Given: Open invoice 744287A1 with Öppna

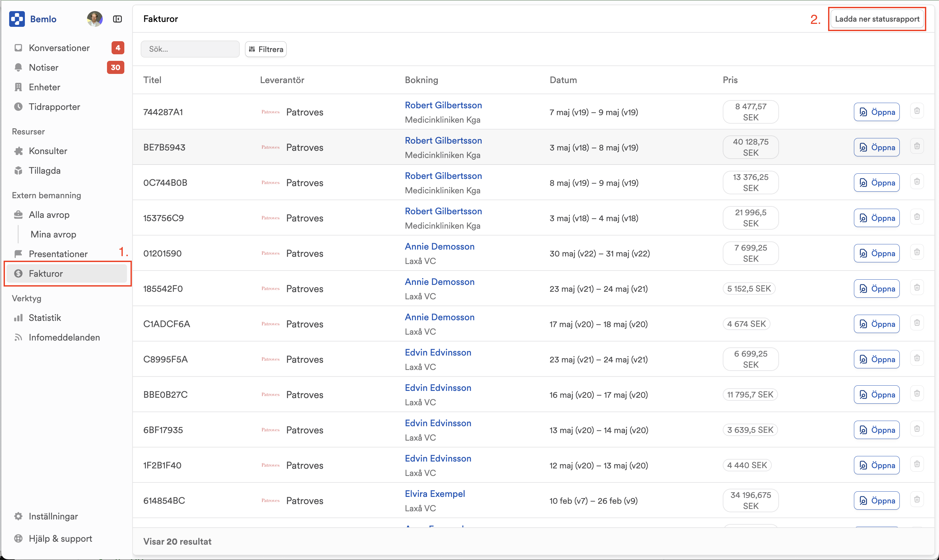Looking at the screenshot, I should pyautogui.click(x=877, y=112).
